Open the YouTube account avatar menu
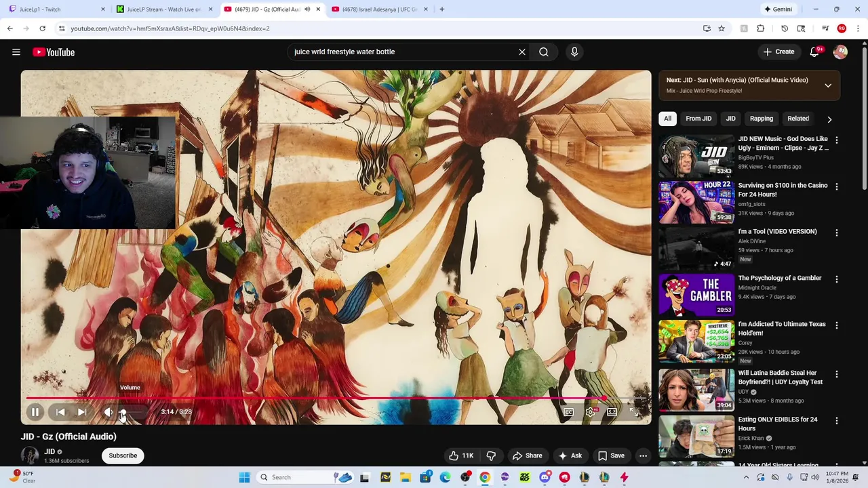 [x=840, y=52]
